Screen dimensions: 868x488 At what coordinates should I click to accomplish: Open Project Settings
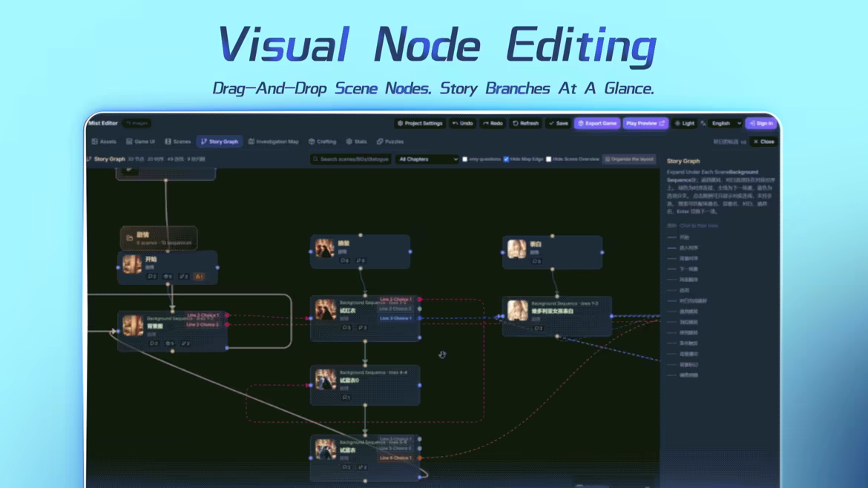(x=420, y=123)
